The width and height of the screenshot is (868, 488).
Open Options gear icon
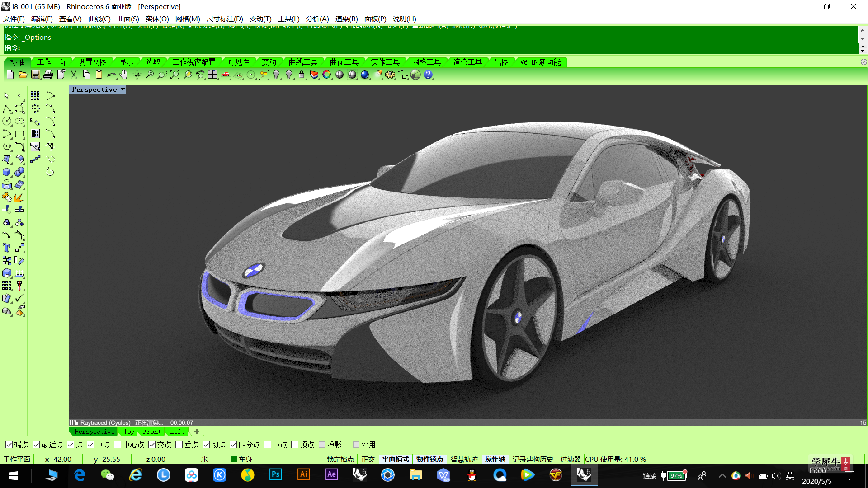coord(390,75)
